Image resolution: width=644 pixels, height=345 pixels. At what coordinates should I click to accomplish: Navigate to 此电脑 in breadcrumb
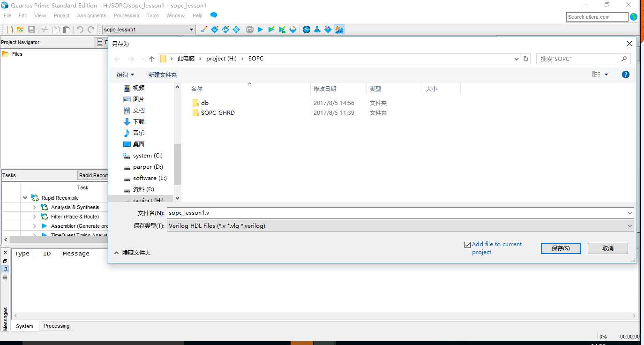click(186, 59)
